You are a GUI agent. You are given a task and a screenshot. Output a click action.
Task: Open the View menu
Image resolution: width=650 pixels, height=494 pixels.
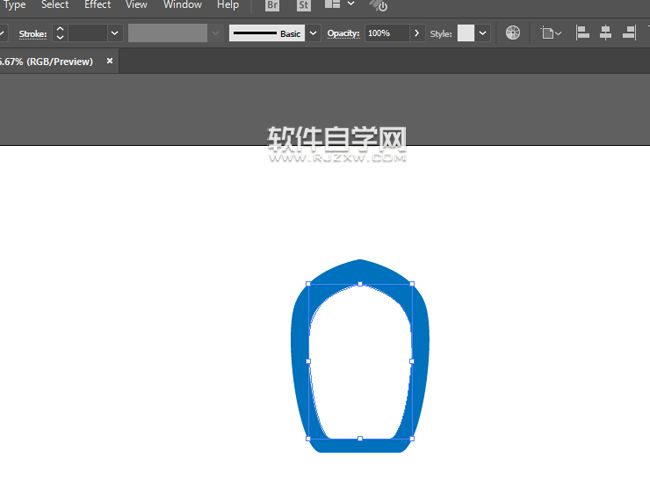136,5
